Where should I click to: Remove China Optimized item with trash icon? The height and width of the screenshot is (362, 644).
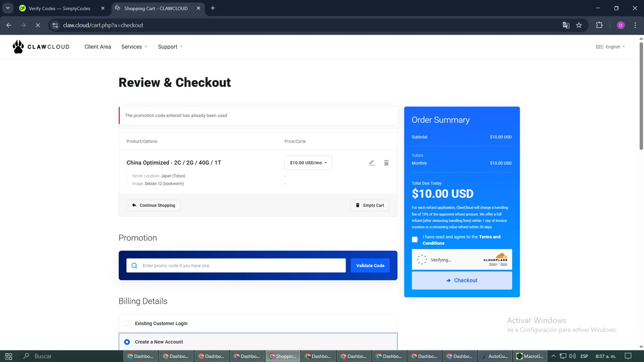coord(386,163)
